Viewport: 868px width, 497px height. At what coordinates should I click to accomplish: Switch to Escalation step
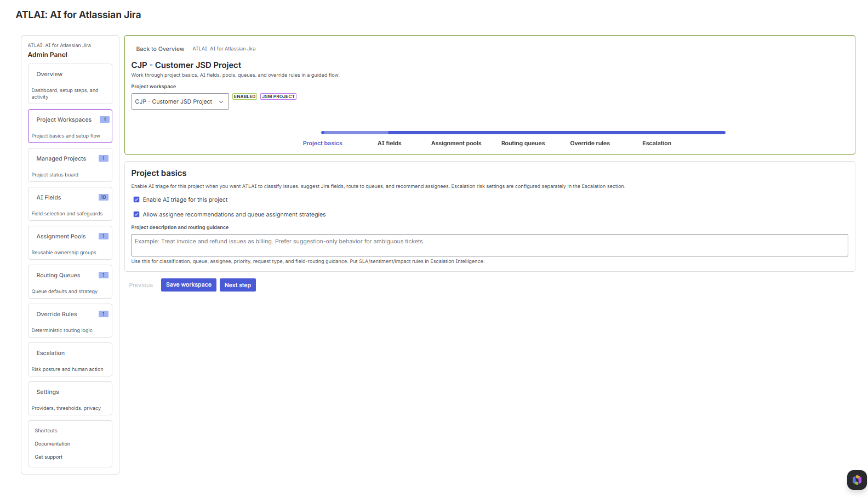pos(656,143)
